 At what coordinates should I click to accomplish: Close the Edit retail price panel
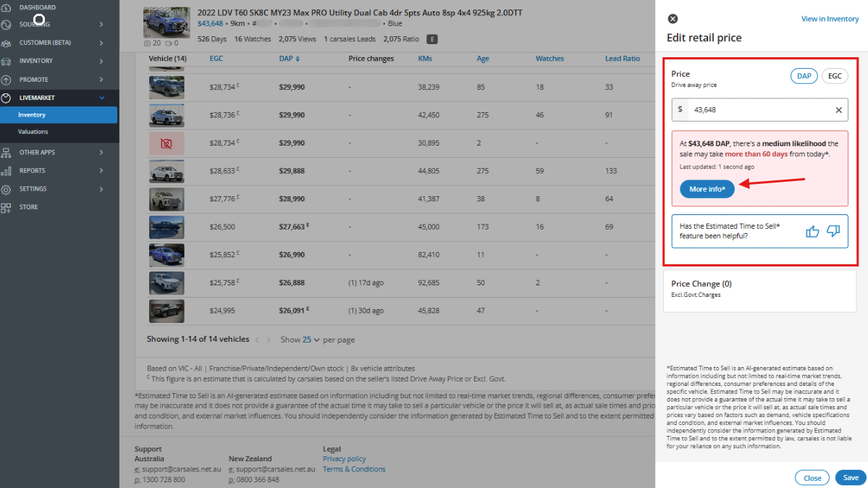tap(673, 19)
